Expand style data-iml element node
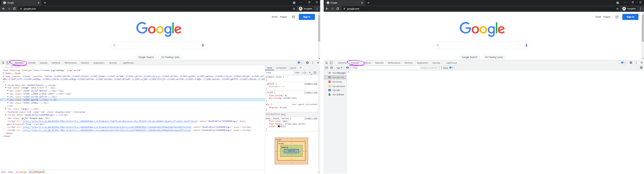Viewport: 644px width, 174px height. 6,85
